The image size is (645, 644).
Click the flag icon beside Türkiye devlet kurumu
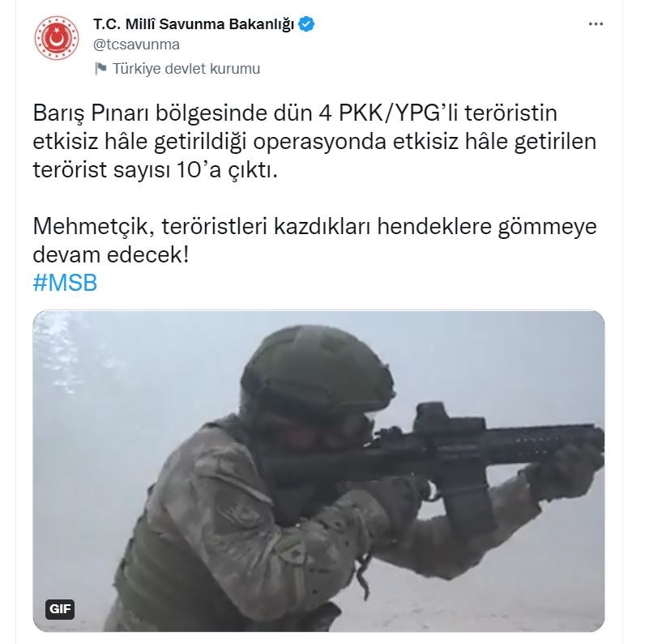[100, 68]
